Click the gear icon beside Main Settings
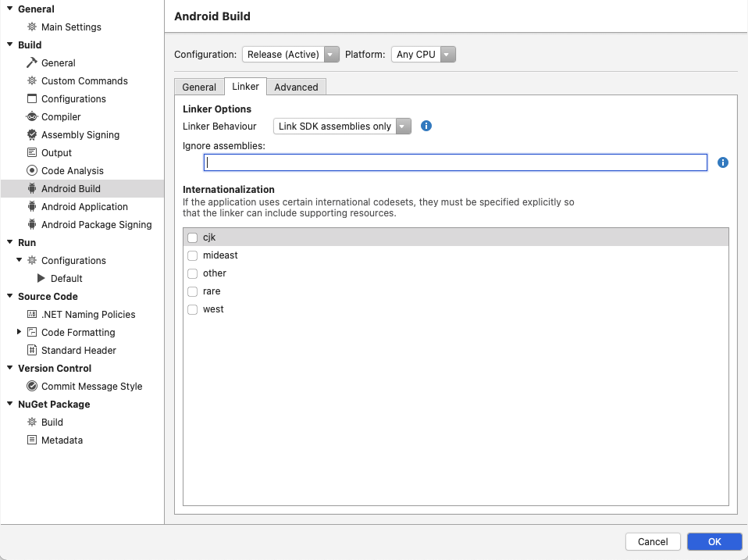The image size is (748, 560). click(31, 27)
